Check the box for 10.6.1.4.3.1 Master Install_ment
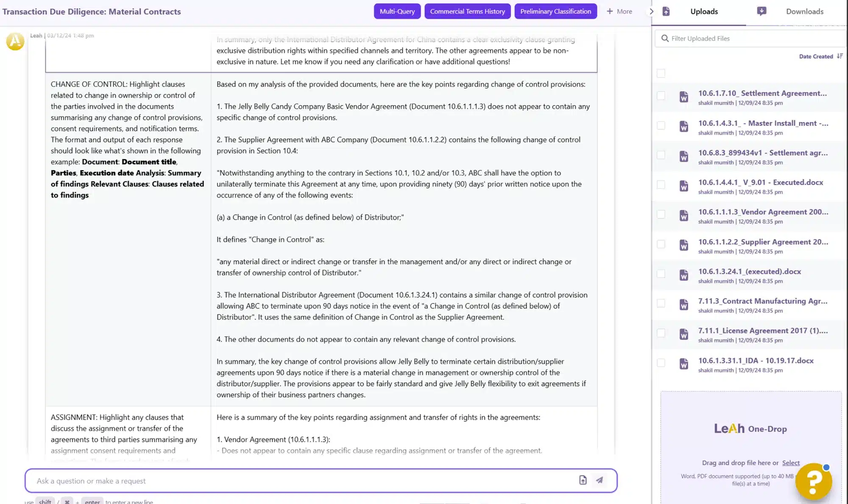This screenshot has width=848, height=504. point(661,125)
